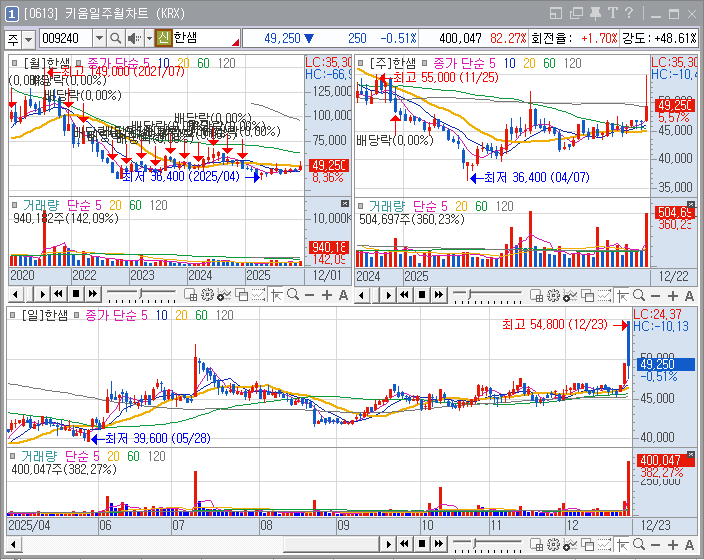
Task: Open help via the question mark icon
Action: (x=629, y=13)
